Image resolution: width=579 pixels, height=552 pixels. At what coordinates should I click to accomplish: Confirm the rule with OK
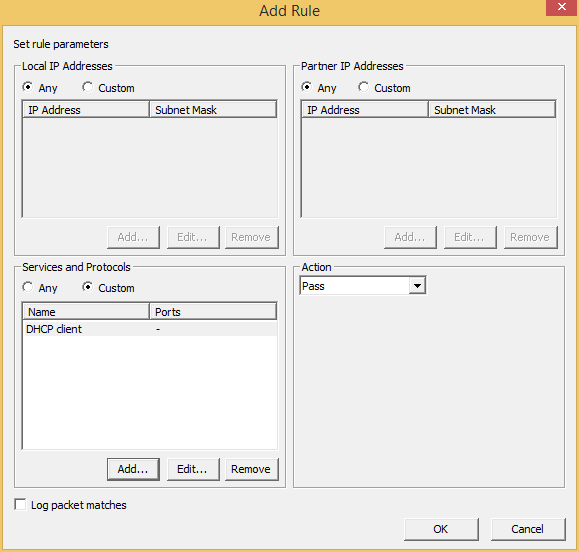[441, 529]
